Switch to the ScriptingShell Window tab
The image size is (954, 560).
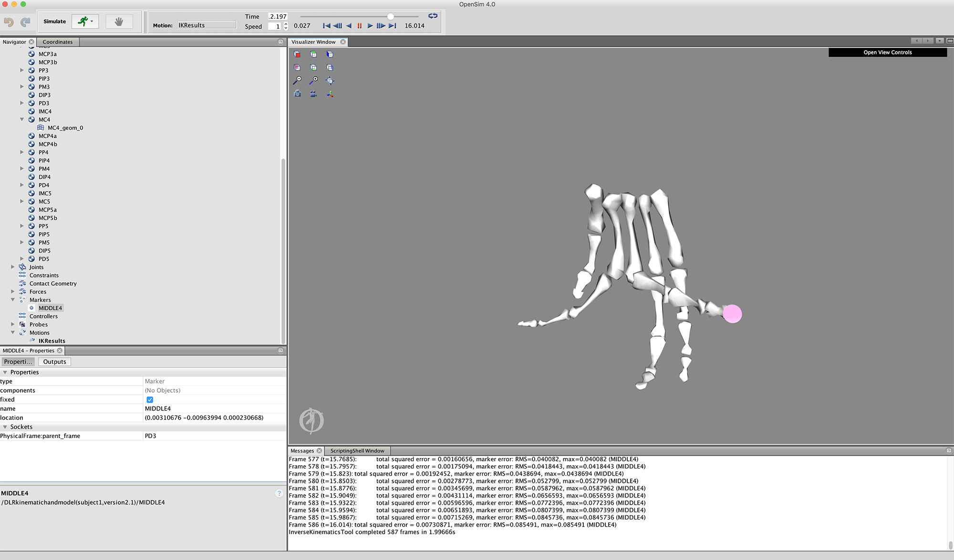(x=357, y=451)
